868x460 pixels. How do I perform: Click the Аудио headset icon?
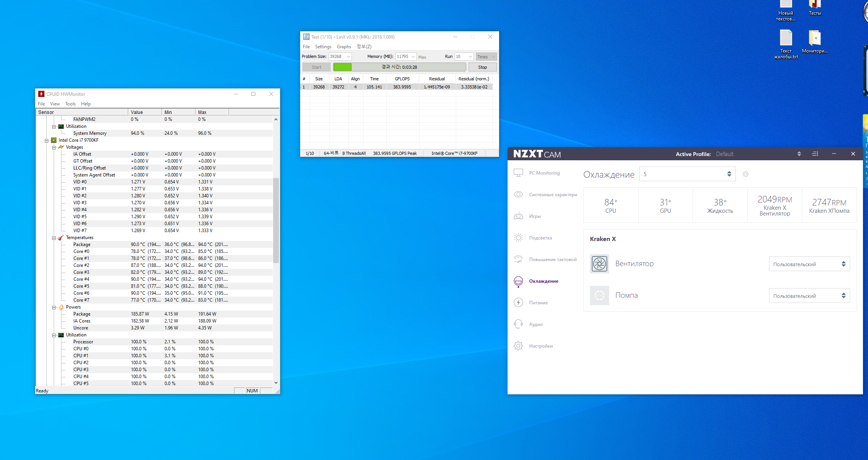point(518,324)
